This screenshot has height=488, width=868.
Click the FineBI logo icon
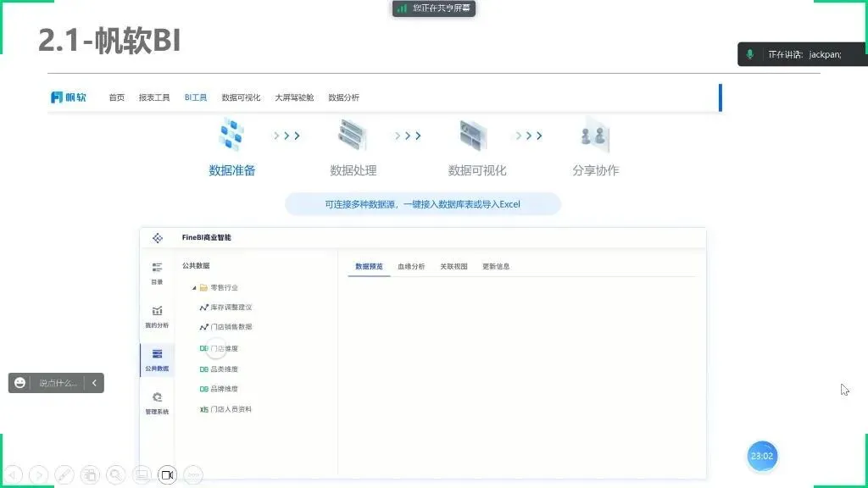coord(158,238)
